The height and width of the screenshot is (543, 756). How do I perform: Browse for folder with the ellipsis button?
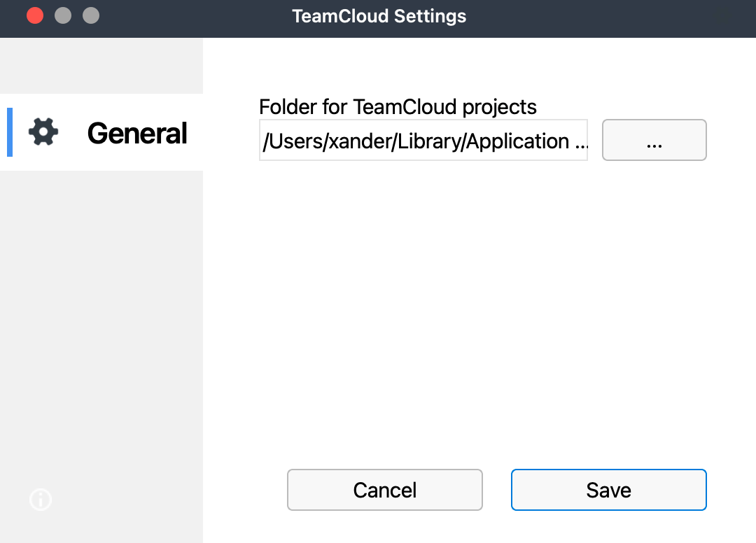pyautogui.click(x=654, y=140)
